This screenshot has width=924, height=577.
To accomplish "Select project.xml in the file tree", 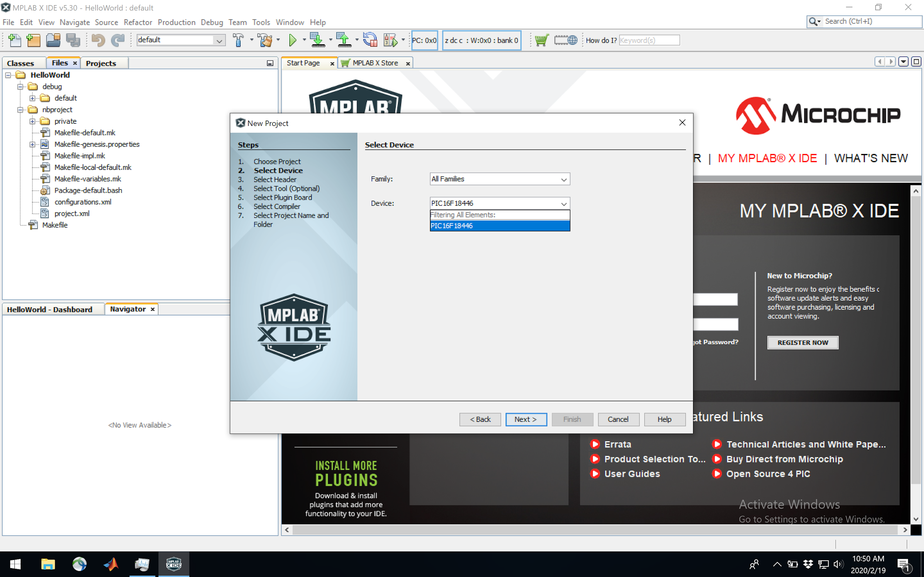I will click(x=72, y=213).
